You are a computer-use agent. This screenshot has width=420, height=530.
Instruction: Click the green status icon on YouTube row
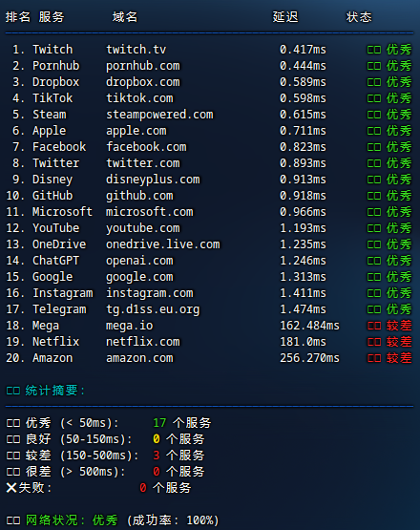point(374,228)
